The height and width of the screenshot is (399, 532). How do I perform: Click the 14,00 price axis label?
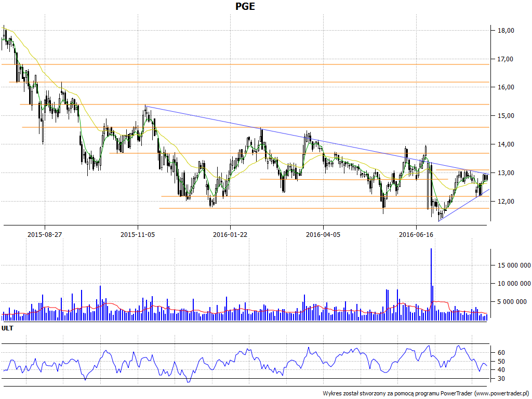click(x=506, y=144)
